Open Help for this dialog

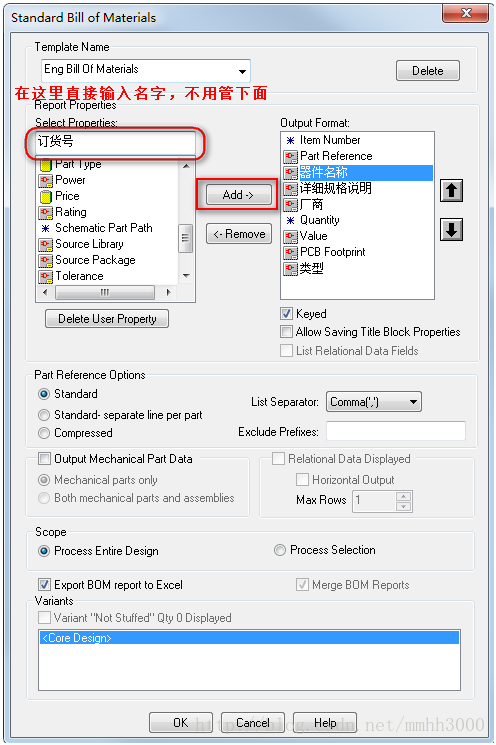point(325,723)
